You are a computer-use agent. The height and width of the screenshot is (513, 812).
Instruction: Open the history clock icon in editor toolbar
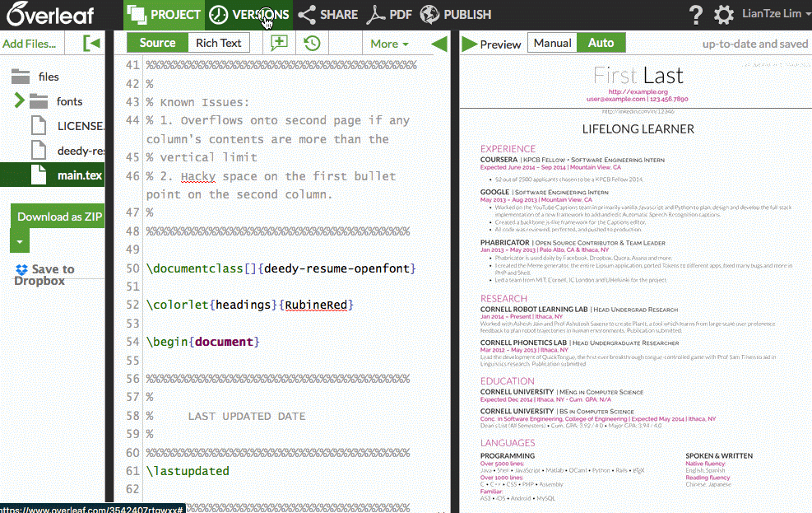pyautogui.click(x=312, y=44)
